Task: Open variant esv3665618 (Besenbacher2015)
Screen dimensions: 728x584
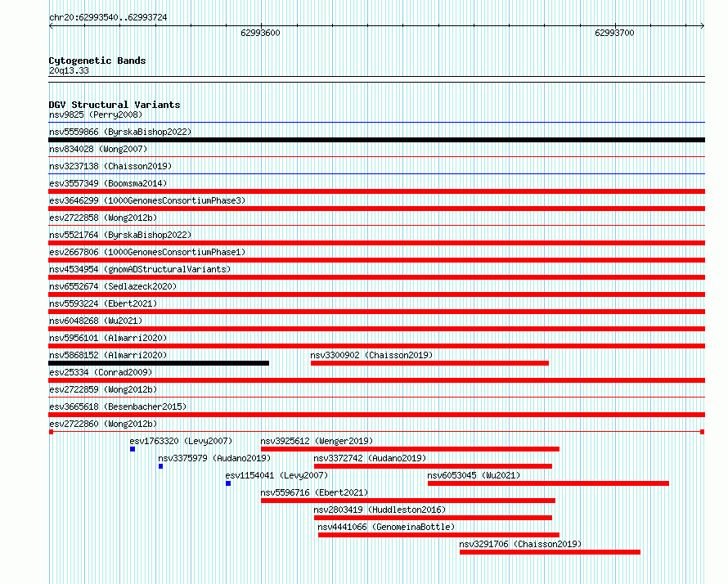Action: click(118, 407)
